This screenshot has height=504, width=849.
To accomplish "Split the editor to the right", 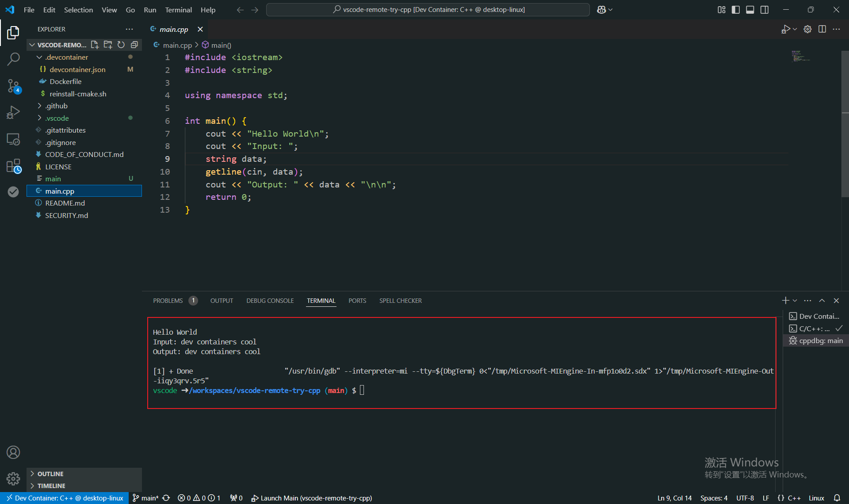I will [822, 29].
